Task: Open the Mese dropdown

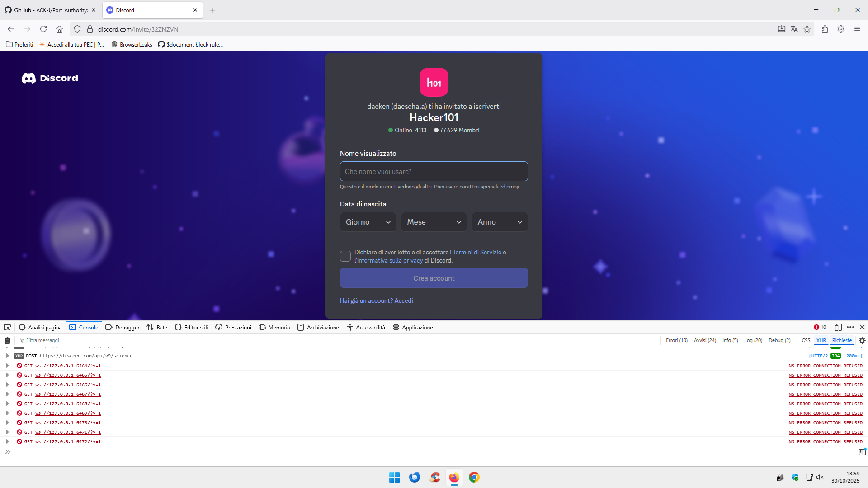Action: coord(434,222)
